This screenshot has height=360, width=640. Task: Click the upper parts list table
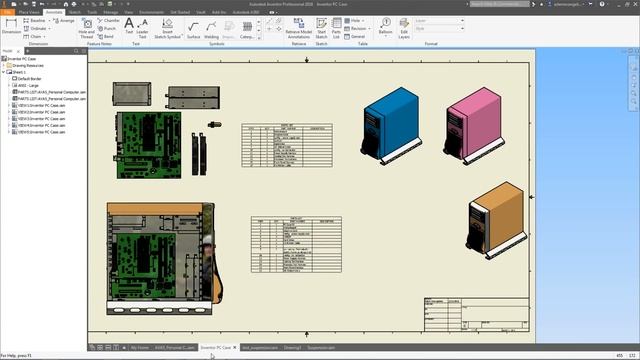(x=287, y=145)
